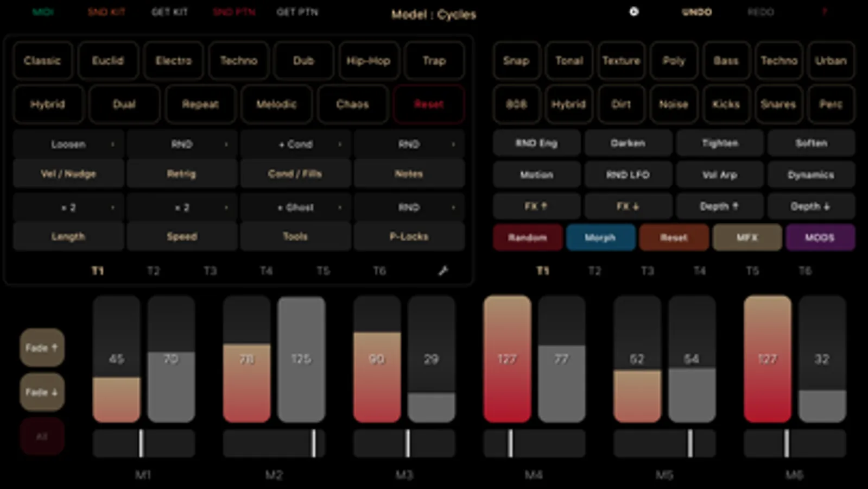Select the Euclid pattern style
868x489 pixels.
[x=107, y=61]
